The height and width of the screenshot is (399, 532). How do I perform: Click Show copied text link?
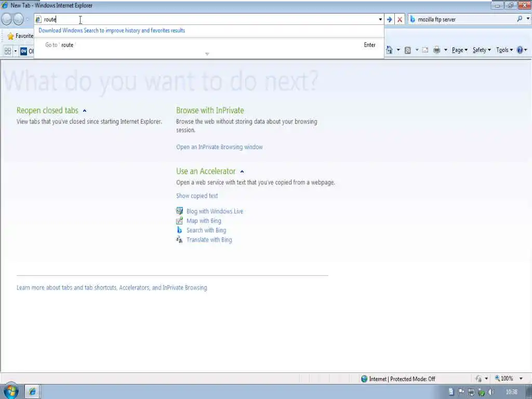(x=197, y=196)
